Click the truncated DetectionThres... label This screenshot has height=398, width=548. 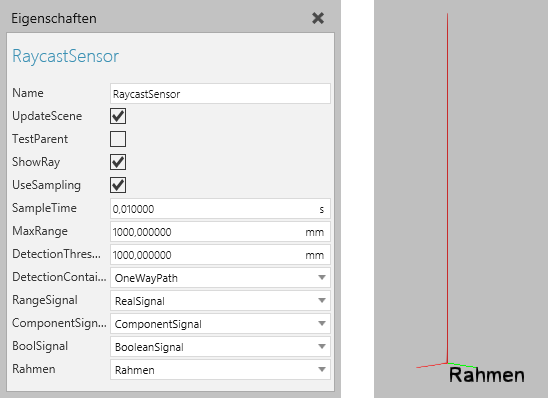(x=56, y=254)
